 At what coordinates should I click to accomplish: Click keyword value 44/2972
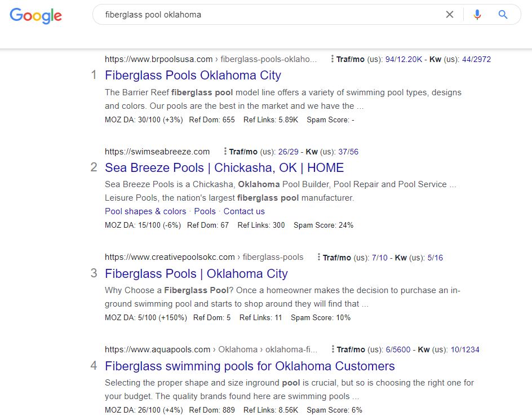click(476, 59)
